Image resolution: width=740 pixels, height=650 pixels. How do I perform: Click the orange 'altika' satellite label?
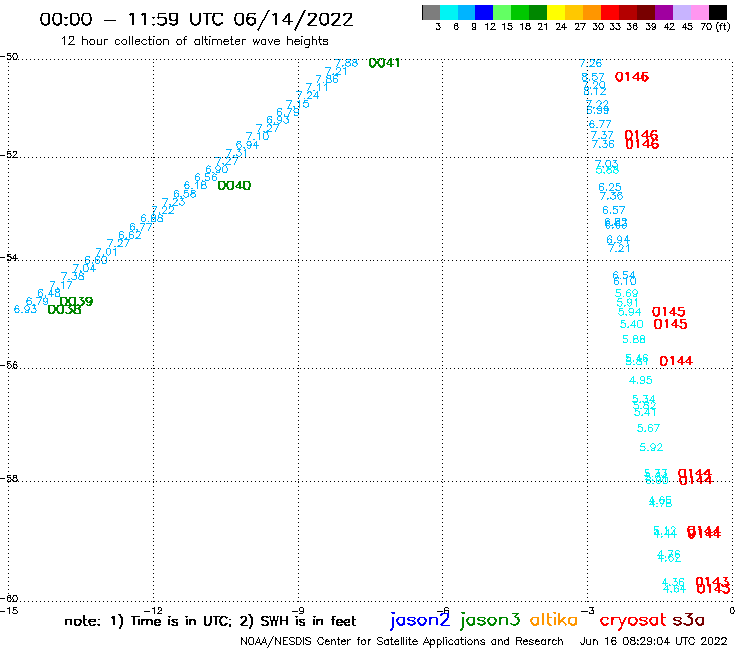(x=554, y=619)
